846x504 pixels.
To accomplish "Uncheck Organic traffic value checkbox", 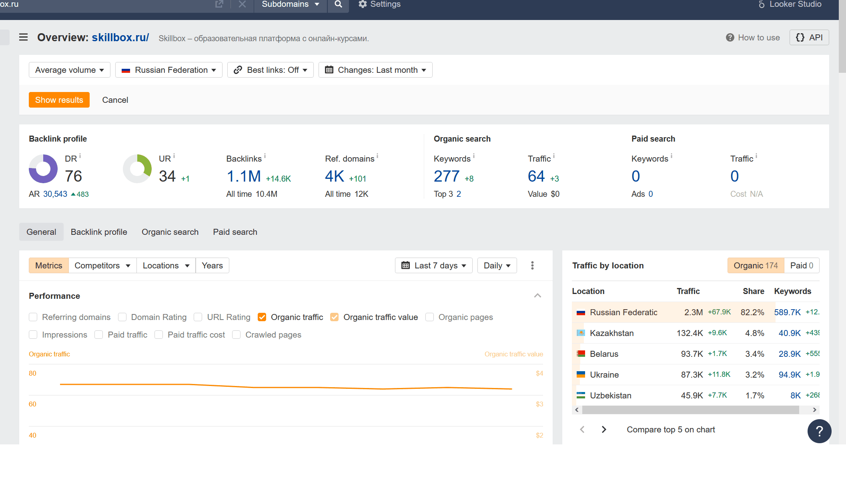I will click(x=335, y=317).
